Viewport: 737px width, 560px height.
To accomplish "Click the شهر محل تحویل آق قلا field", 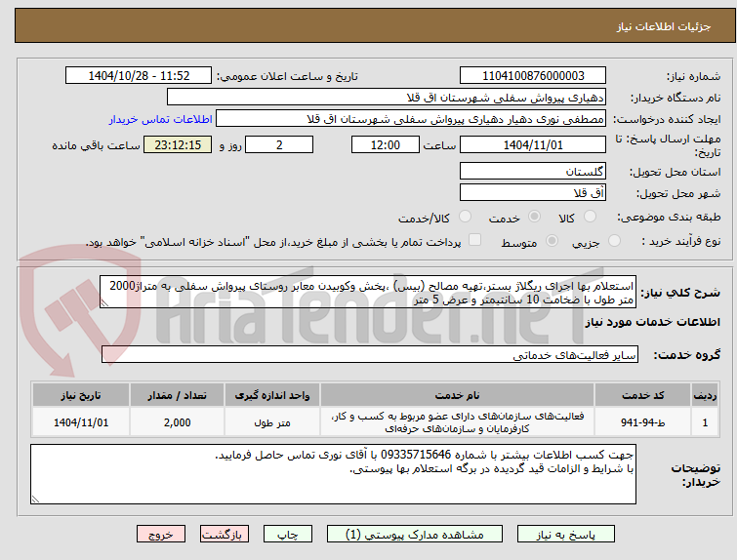I will tap(533, 192).
